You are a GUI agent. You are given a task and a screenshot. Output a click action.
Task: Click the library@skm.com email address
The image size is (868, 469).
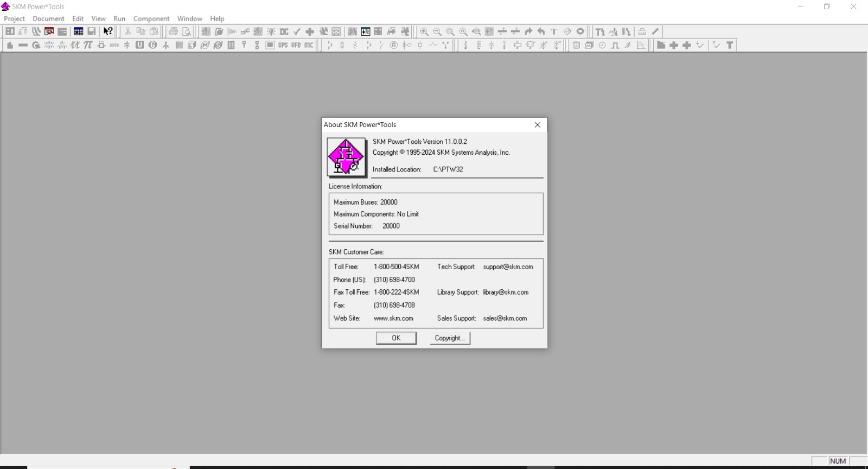(506, 292)
